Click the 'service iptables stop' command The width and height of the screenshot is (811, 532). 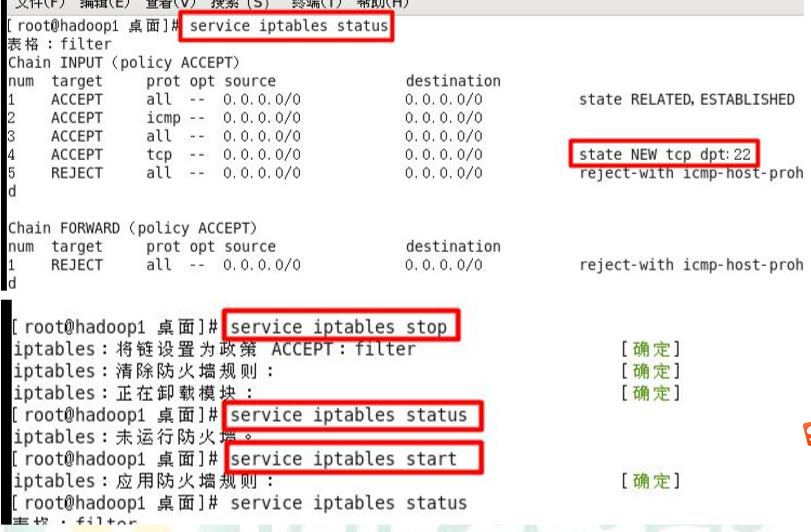(x=338, y=327)
